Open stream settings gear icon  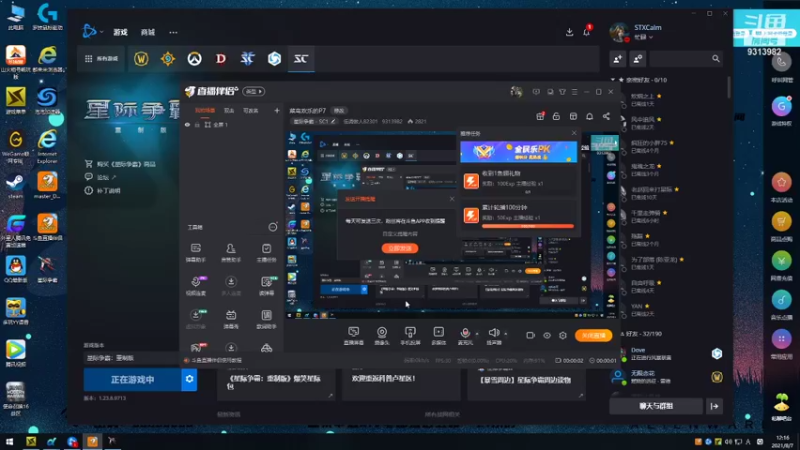tap(563, 335)
